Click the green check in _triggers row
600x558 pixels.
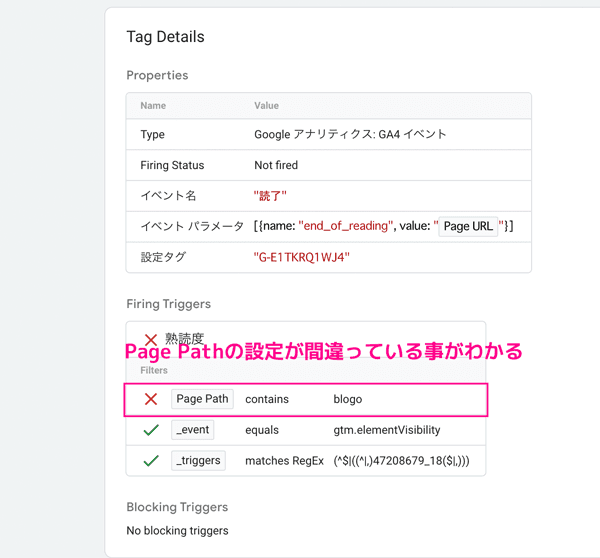click(x=151, y=460)
